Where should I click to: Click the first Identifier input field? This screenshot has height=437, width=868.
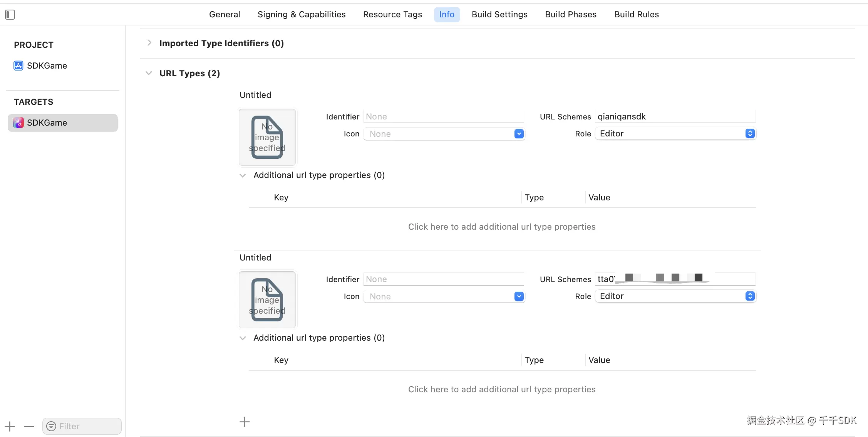(443, 116)
